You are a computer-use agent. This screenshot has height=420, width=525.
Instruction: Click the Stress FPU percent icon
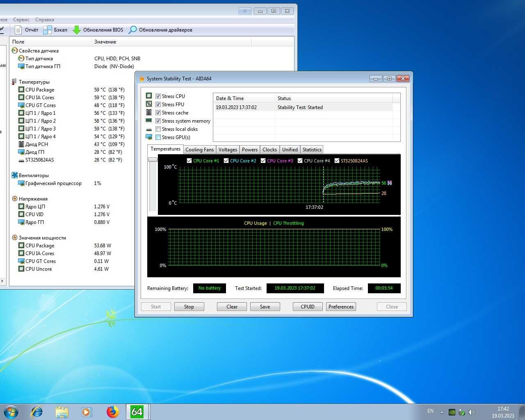click(149, 104)
